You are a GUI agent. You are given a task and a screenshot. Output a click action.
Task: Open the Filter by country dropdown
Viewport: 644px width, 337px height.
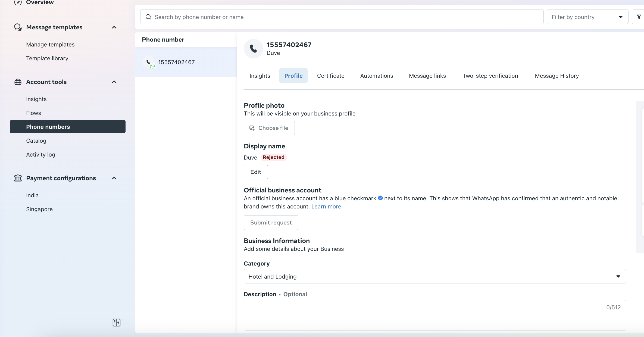coord(587,17)
